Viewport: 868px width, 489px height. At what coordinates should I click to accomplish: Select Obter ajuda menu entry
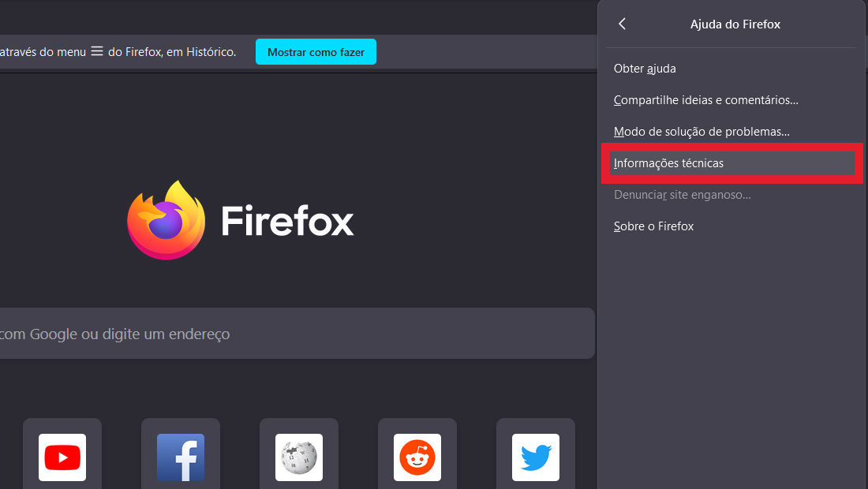(731, 69)
